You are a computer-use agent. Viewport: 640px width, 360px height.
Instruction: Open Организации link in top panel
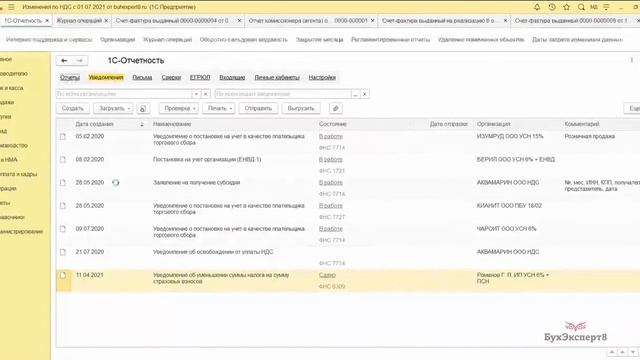tap(118, 40)
